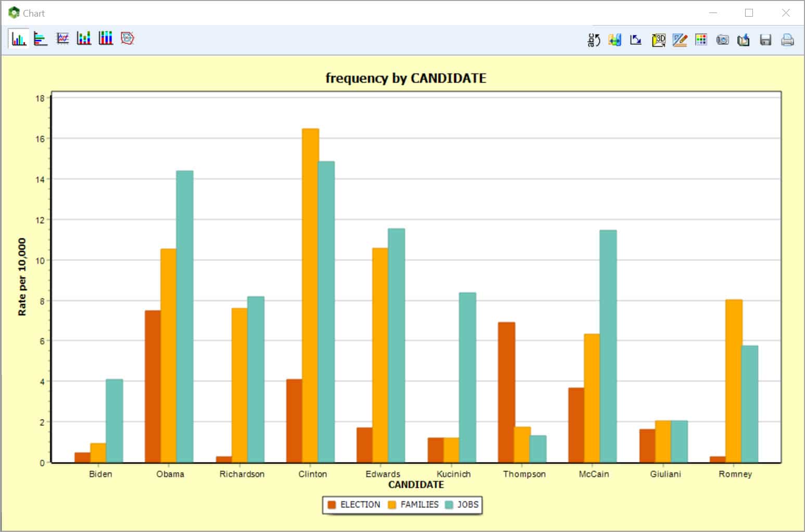Select Clinton's FAMILIES bar
805x532 pixels.
310,296
